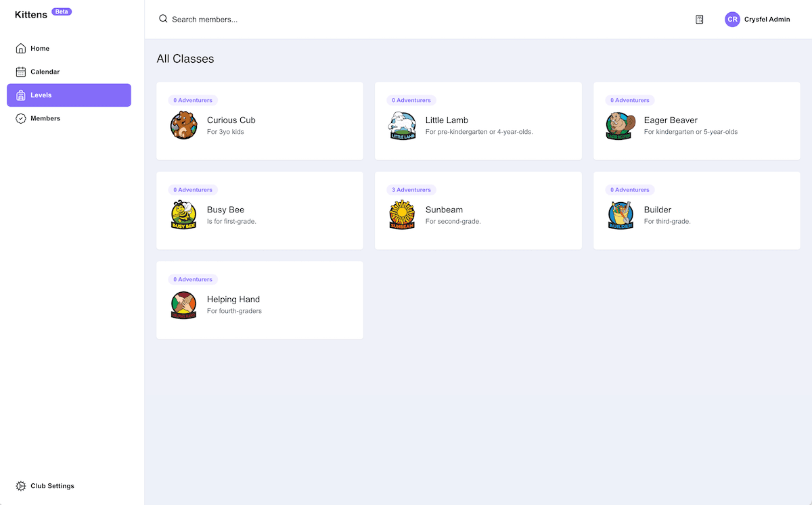Click the Curious Cub bear badge icon

(183, 126)
